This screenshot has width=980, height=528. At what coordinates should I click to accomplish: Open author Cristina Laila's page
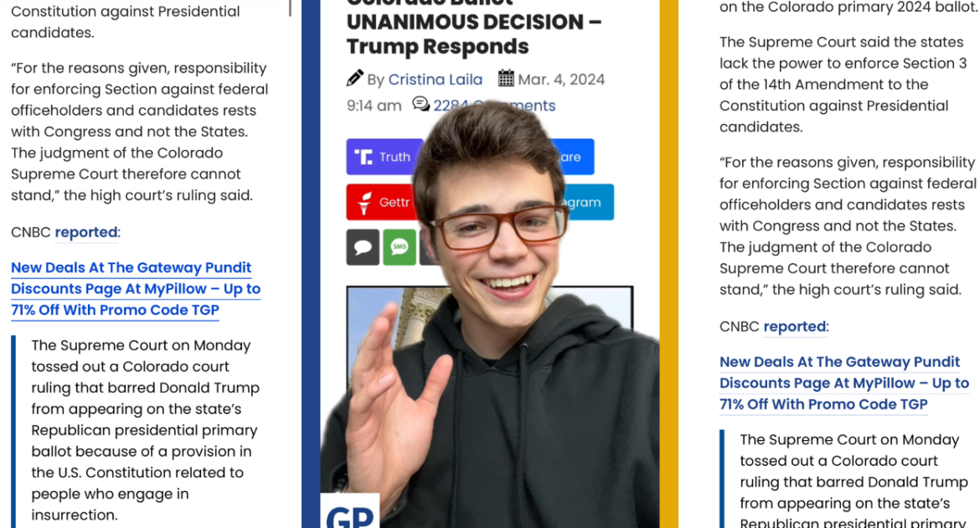[x=436, y=80]
